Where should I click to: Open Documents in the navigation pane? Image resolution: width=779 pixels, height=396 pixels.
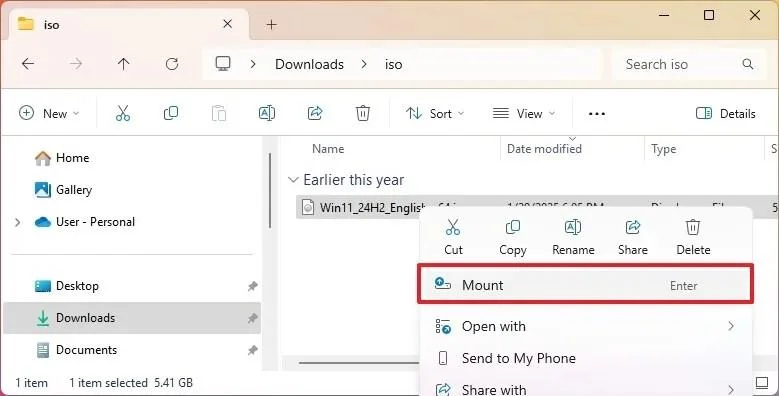click(x=77, y=350)
